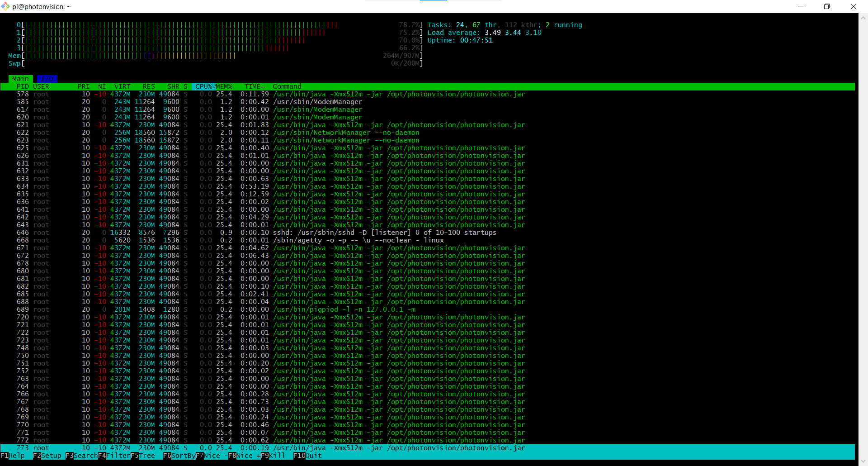Click the terminal app icon in title bar
This screenshot has height=466, width=868.
pyautogui.click(x=5, y=6)
